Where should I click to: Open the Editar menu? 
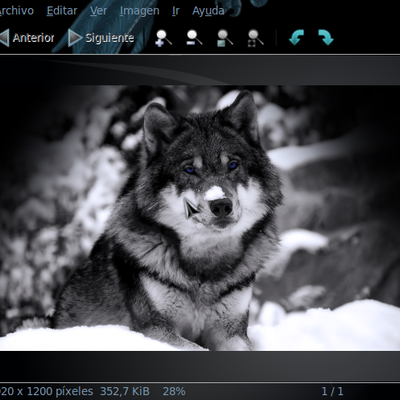click(62, 11)
